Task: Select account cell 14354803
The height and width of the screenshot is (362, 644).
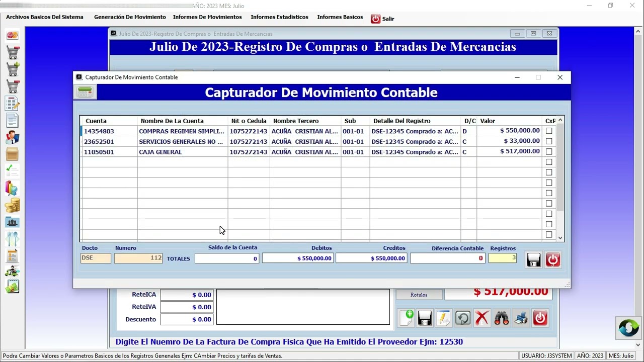Action: click(109, 131)
